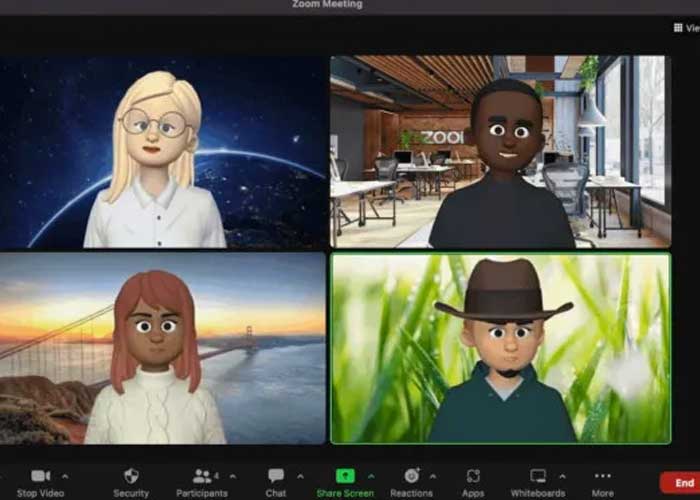Click the green Share Screen icon
The image size is (700, 500).
coord(344,476)
